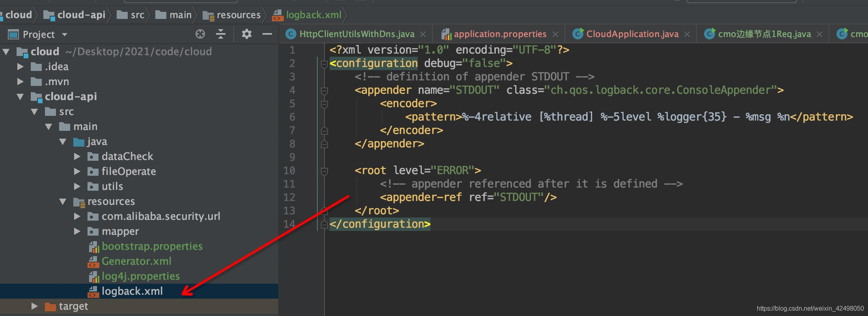This screenshot has width=868, height=316.
Task: Expand the utils package
Action: pos(77,186)
